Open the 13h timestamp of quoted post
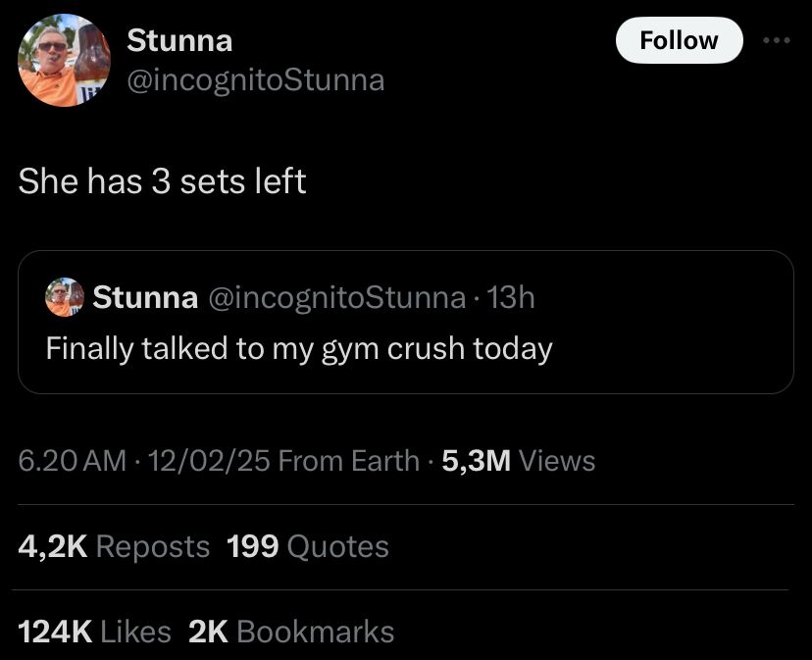This screenshot has width=812, height=660. 511,297
